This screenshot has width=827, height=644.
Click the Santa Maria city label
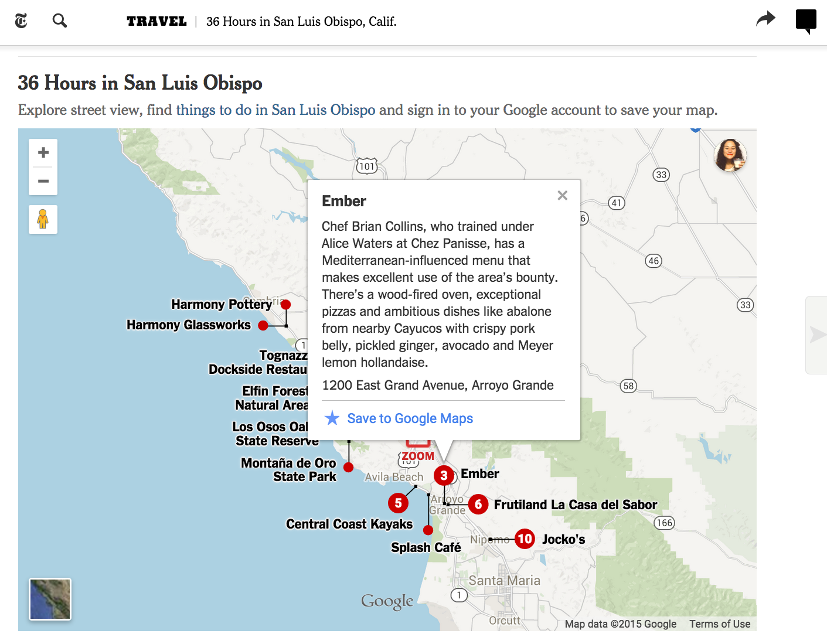(x=505, y=580)
